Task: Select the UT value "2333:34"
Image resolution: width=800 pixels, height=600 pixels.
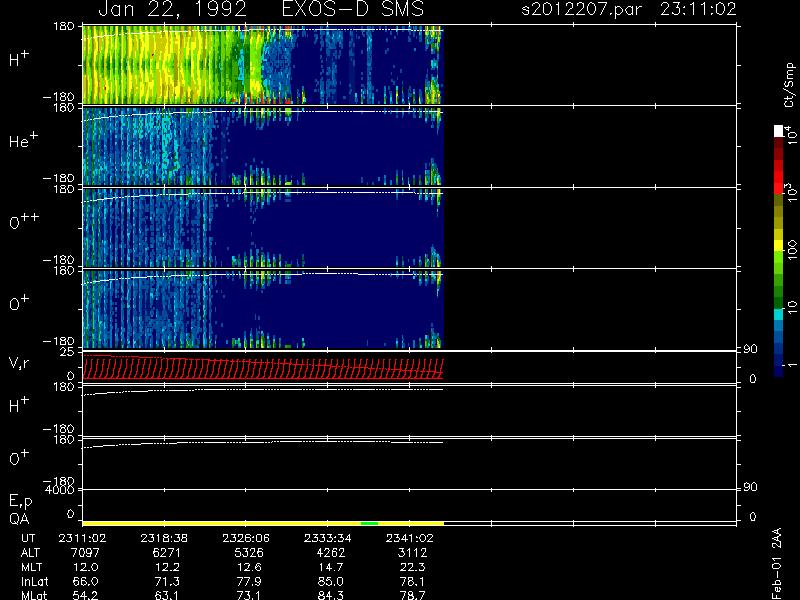Action: [x=328, y=538]
